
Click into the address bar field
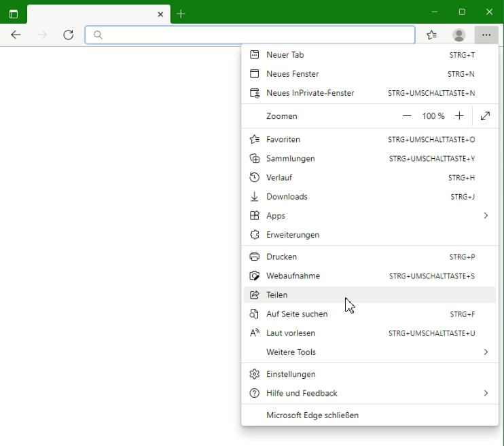pyautogui.click(x=250, y=35)
